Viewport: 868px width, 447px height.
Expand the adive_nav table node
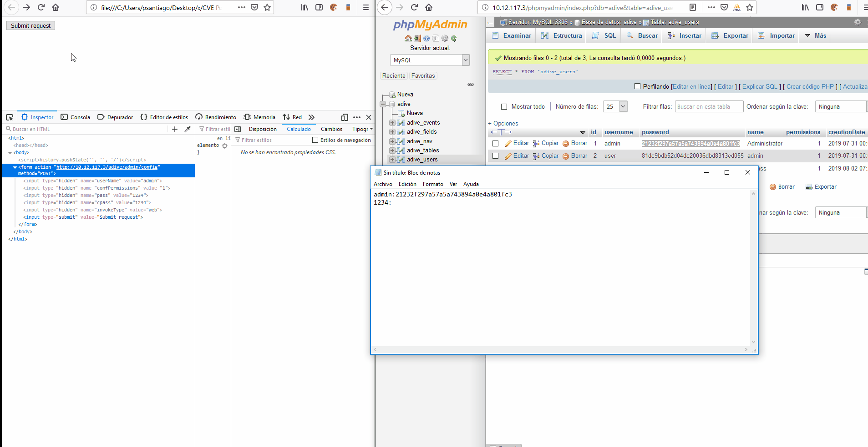coord(392,141)
